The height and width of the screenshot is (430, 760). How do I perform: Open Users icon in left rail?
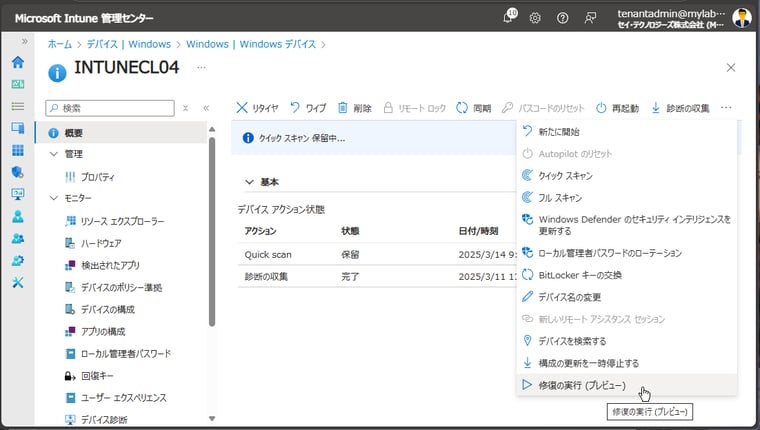18,216
